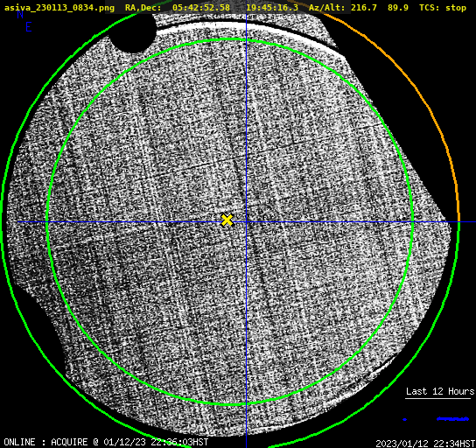The image size is (476, 448).
Task: Click the 2023/01/12 22:34HST timestamp
Action: [425, 444]
